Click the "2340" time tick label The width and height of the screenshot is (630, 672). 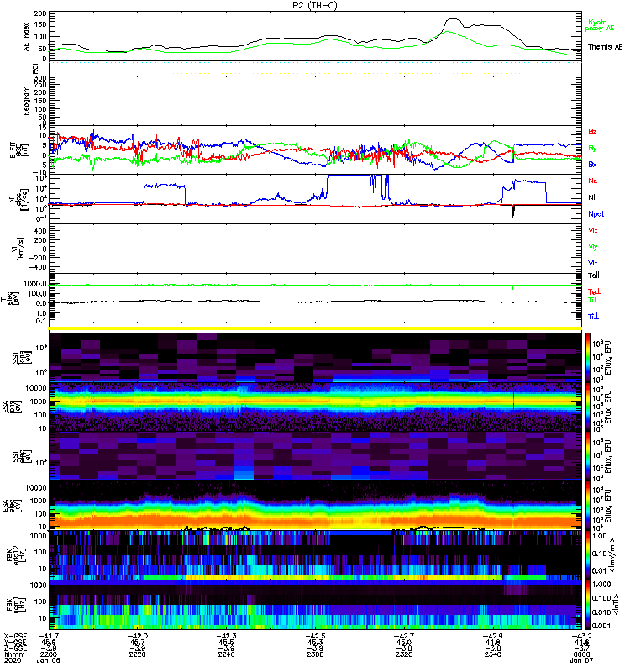tap(492, 654)
